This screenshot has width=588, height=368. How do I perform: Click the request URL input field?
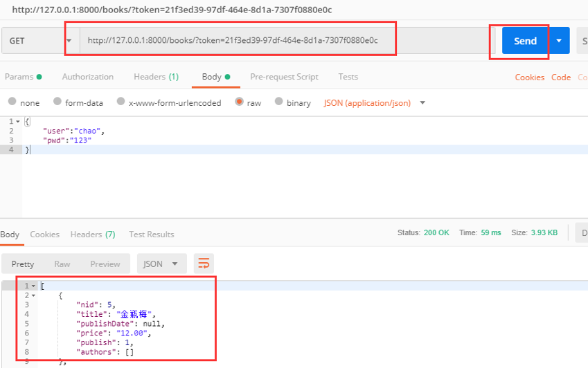285,40
